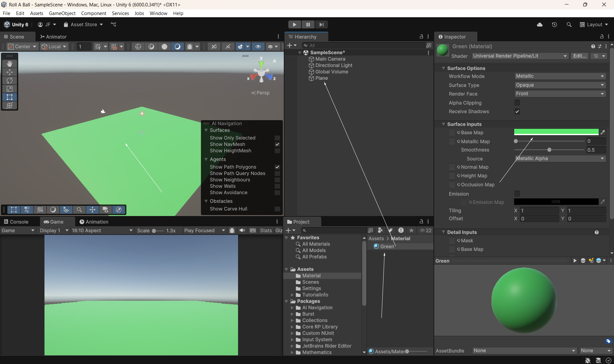This screenshot has height=364, width=614.
Task: Click the Edit... shader button
Action: [579, 56]
